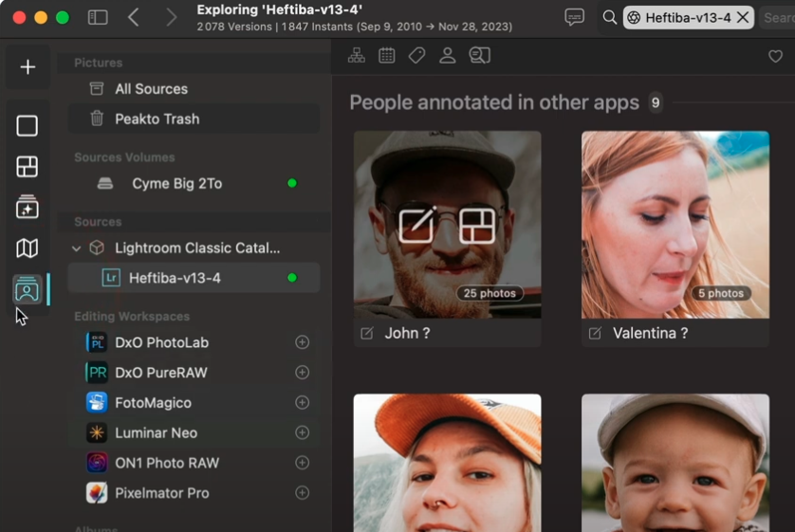Go back with the left chevron
795x532 pixels.
click(x=134, y=18)
